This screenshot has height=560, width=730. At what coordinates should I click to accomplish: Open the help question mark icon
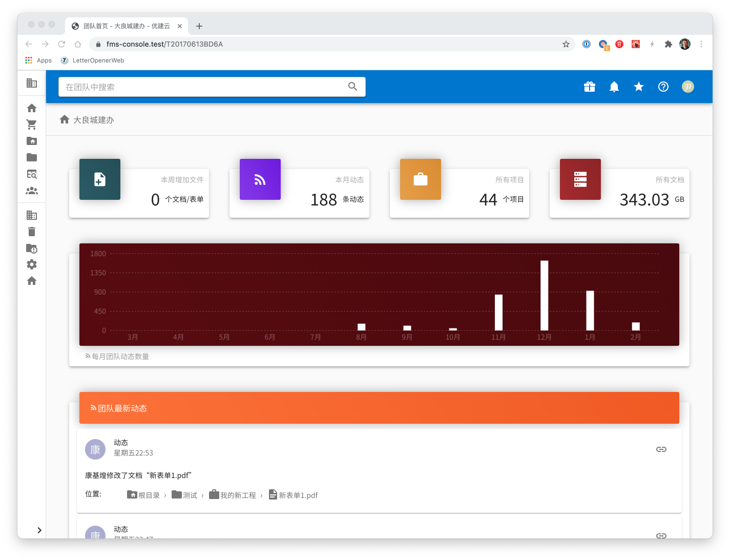pyautogui.click(x=663, y=87)
